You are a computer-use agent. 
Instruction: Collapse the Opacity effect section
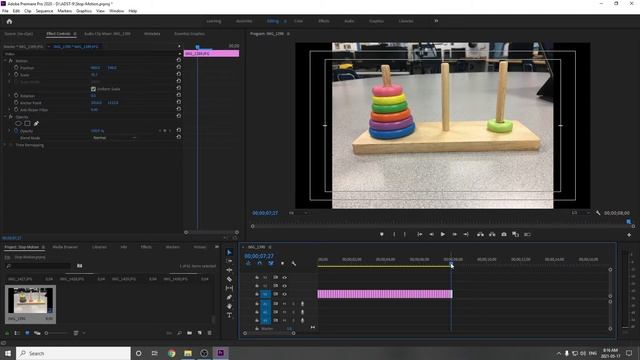pos(5,117)
